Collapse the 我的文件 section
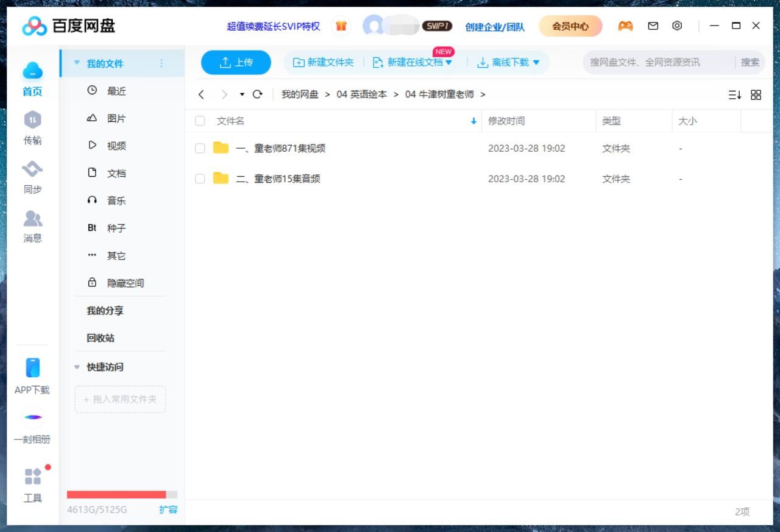 point(76,63)
